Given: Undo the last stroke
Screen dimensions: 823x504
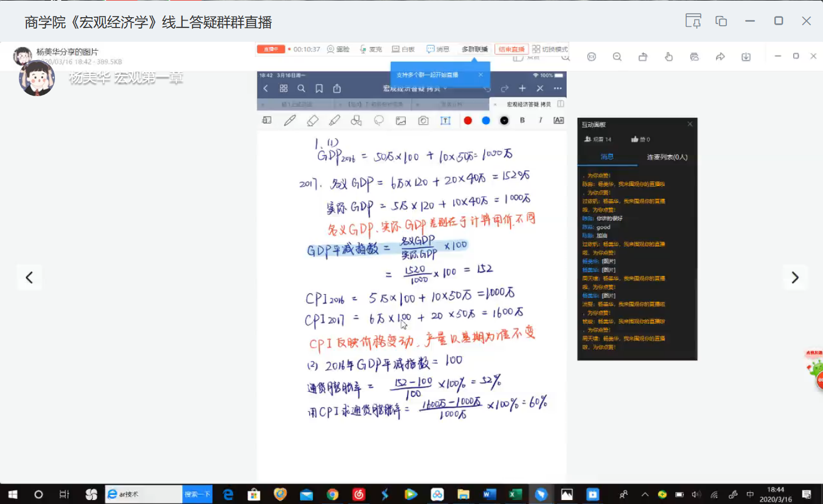Looking at the screenshot, I should (487, 89).
